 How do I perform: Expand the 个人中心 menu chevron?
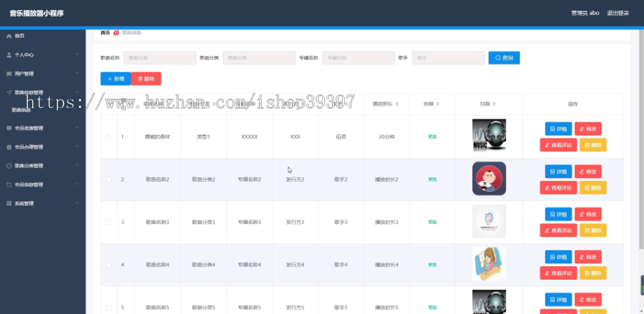tap(77, 54)
